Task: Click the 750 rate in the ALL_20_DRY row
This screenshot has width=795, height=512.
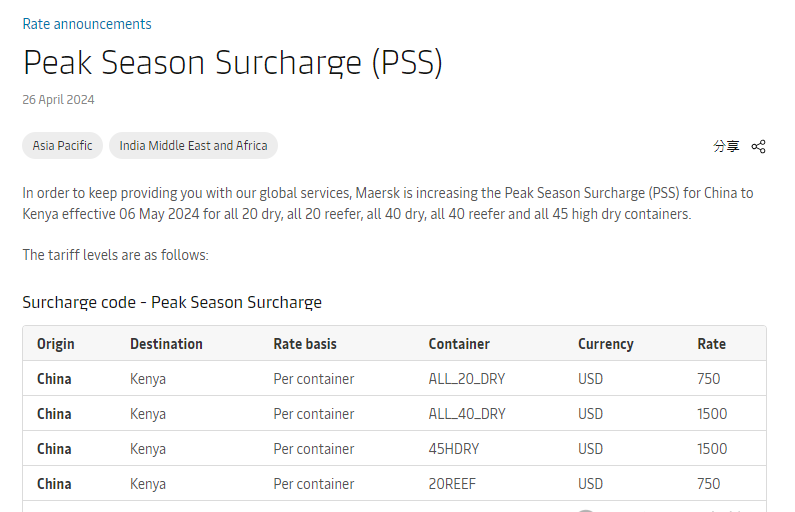Action: (x=709, y=379)
